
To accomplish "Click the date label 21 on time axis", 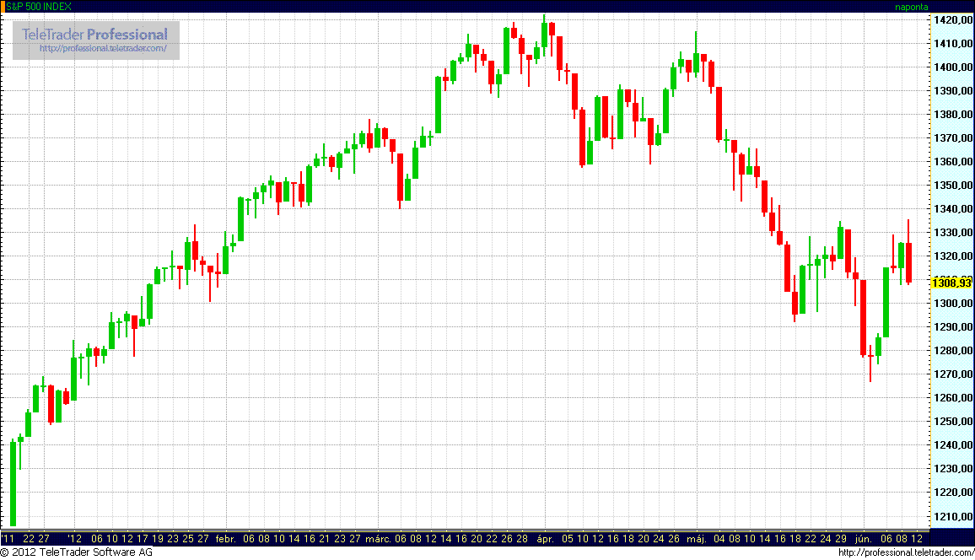I will pyautogui.click(x=325, y=539).
